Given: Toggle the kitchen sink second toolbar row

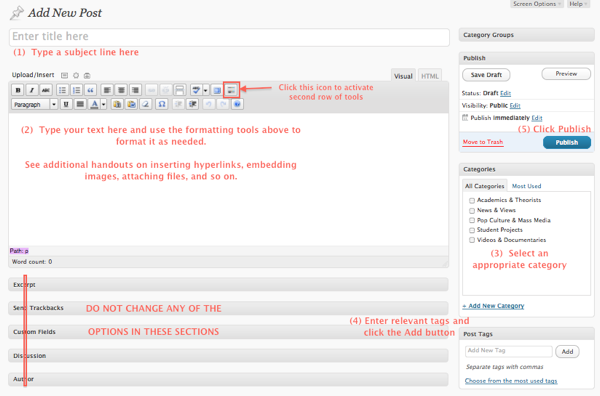Looking at the screenshot, I should click(231, 90).
